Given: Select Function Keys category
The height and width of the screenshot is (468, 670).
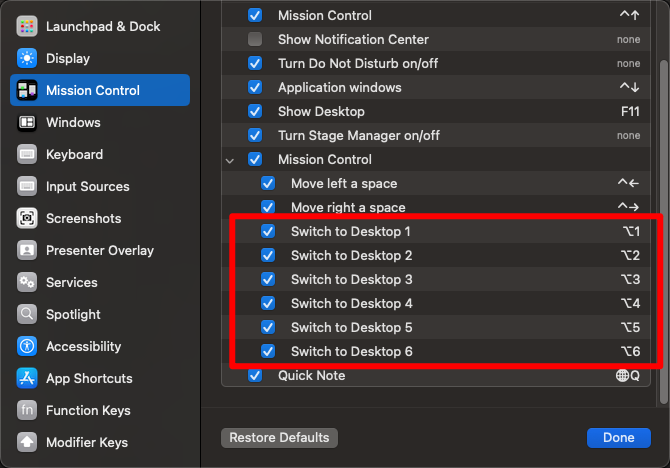Looking at the screenshot, I should coord(100,410).
